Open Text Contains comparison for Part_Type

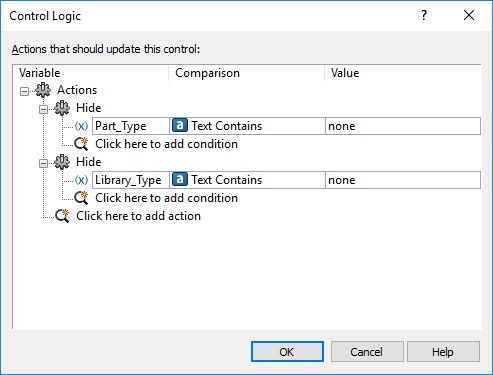[x=247, y=126]
